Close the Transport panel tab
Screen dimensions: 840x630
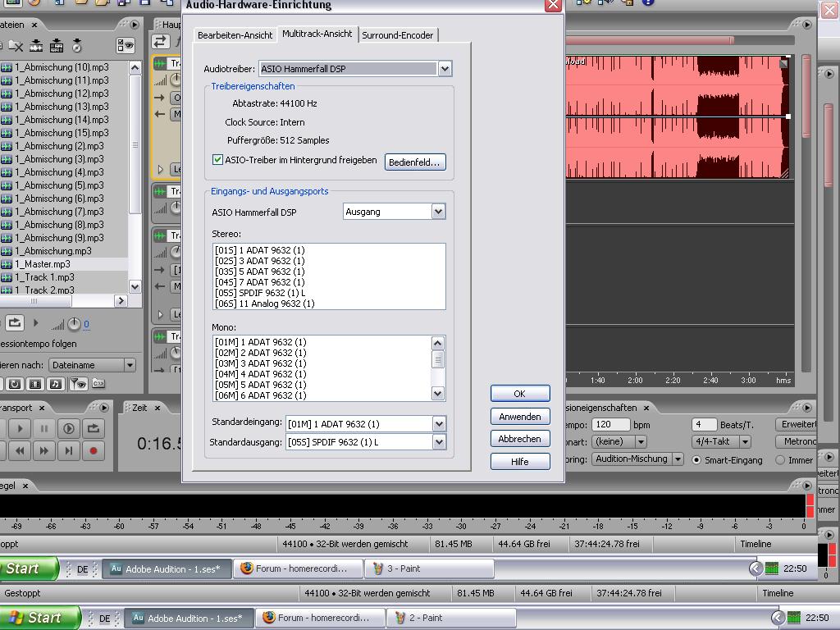tap(41, 408)
